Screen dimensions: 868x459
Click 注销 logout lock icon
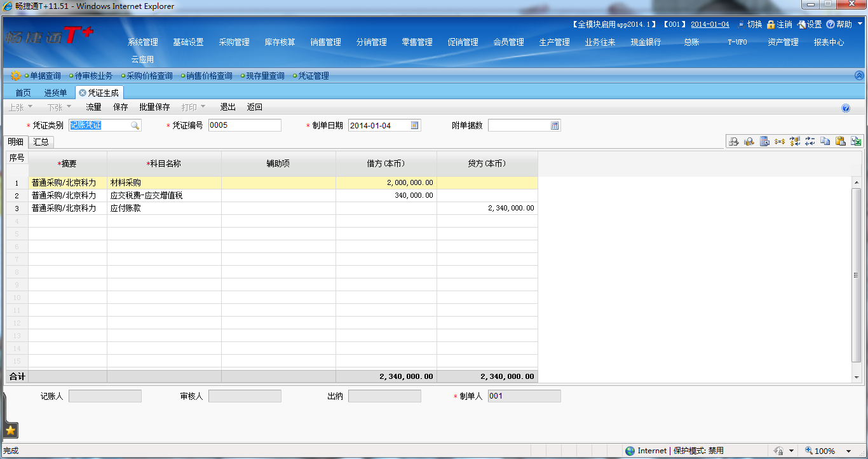point(771,24)
